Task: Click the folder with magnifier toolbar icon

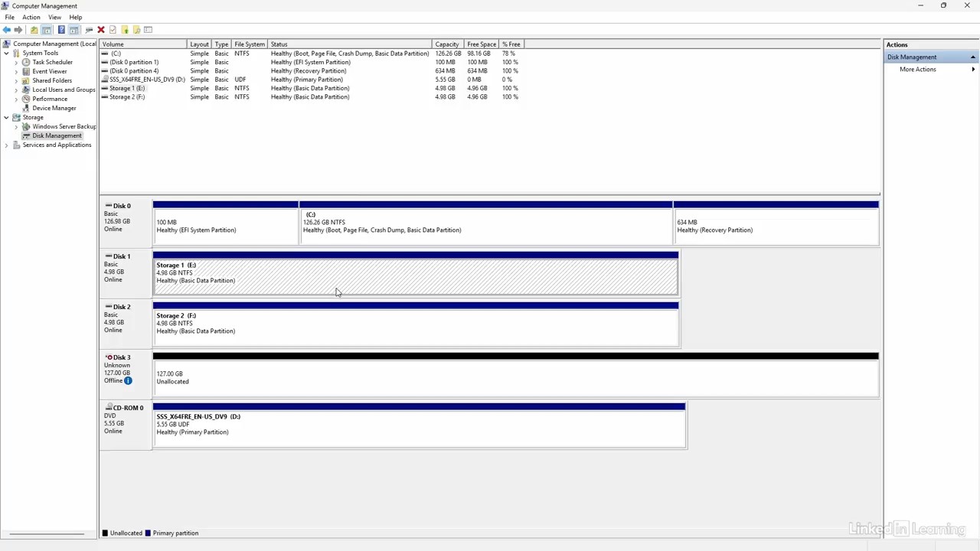Action: pyautogui.click(x=136, y=30)
